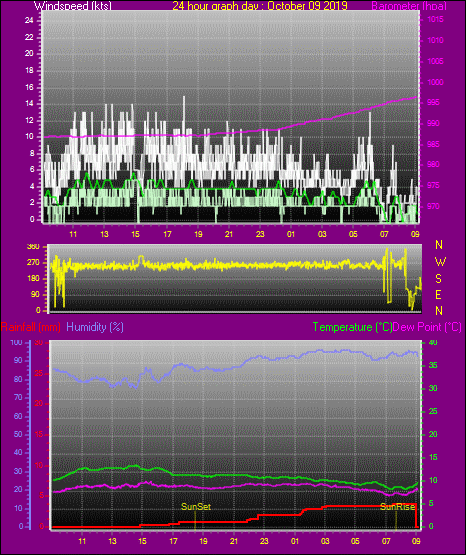The width and height of the screenshot is (466, 555).
Task: Click the E compass direction letter
Action: point(438,294)
